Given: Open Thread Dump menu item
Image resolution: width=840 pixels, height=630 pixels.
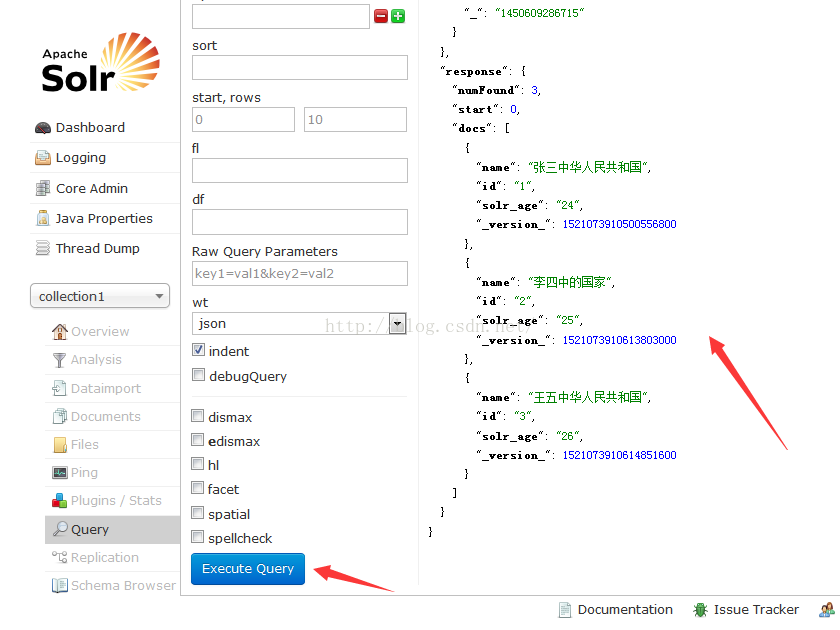Looking at the screenshot, I should coord(98,249).
